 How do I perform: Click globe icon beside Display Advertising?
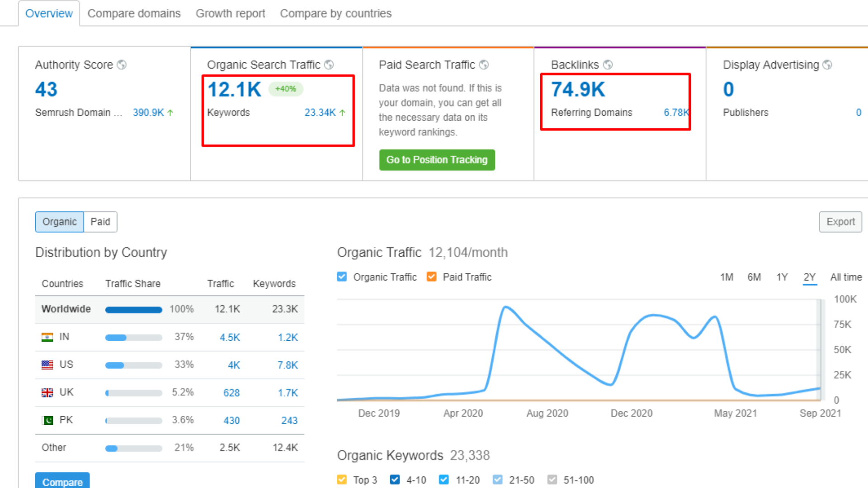(827, 65)
